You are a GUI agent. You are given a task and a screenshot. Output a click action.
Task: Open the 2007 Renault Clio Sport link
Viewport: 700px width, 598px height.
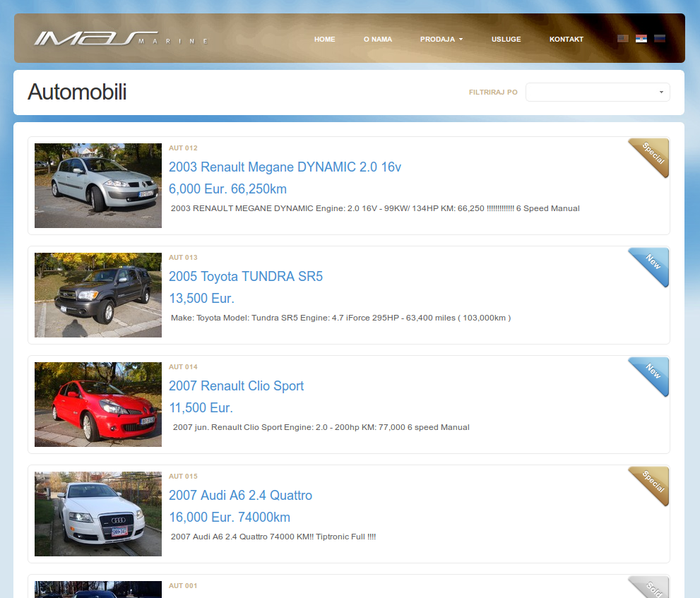236,385
